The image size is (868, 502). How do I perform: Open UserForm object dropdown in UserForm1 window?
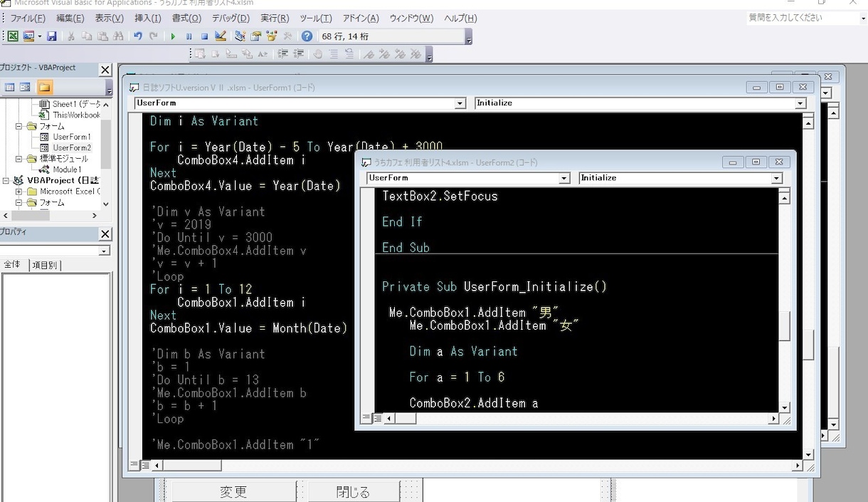[460, 103]
